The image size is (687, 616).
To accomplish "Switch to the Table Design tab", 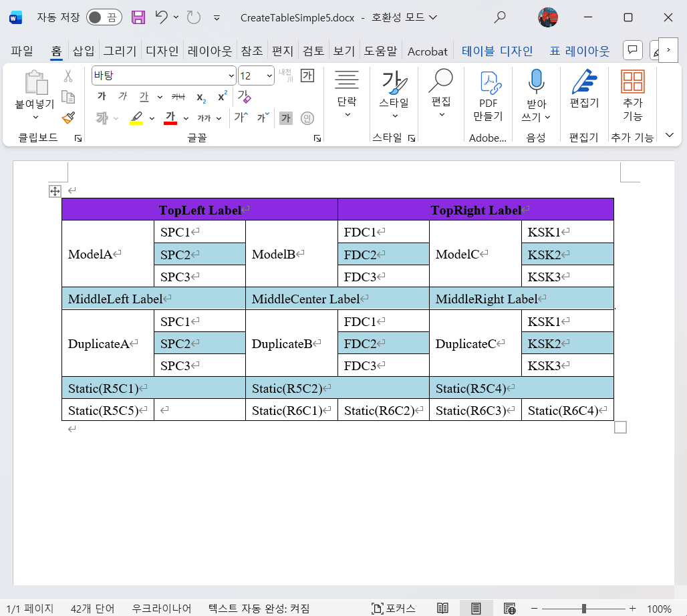I will pyautogui.click(x=497, y=51).
